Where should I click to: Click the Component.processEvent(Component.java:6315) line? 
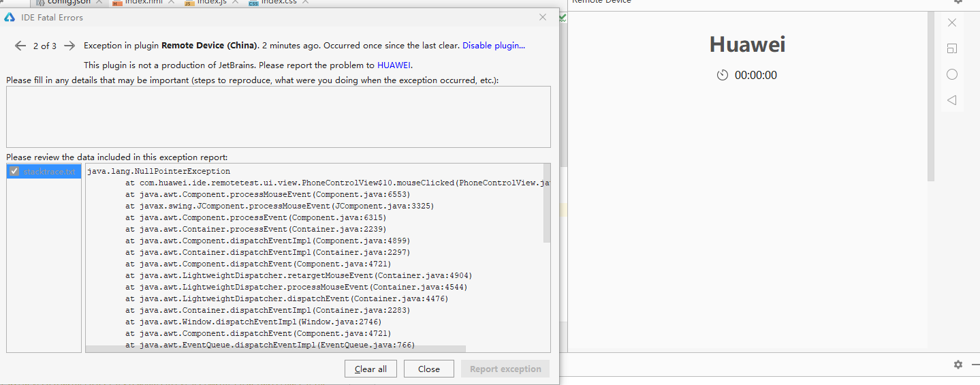coord(256,217)
